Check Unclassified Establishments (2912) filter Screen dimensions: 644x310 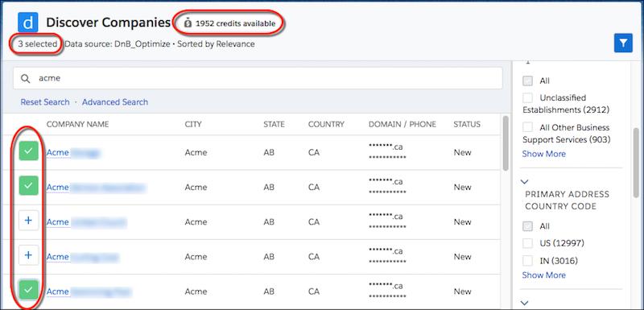click(x=528, y=97)
